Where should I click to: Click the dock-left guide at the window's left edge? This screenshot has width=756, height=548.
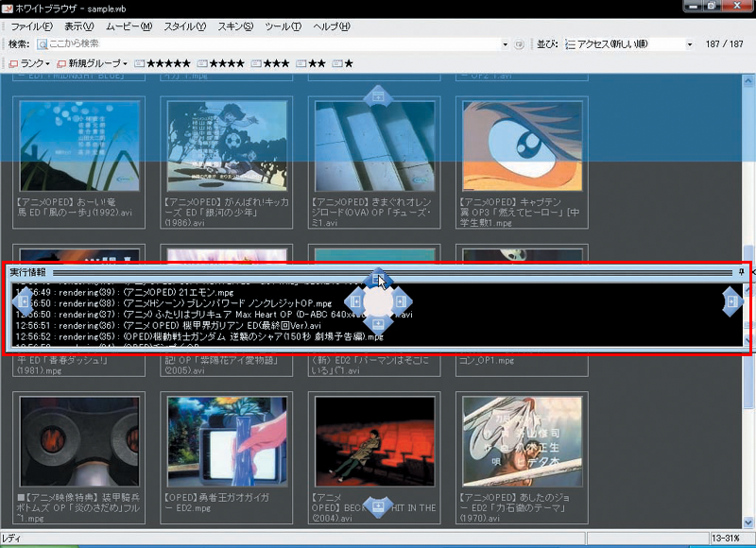[23, 301]
